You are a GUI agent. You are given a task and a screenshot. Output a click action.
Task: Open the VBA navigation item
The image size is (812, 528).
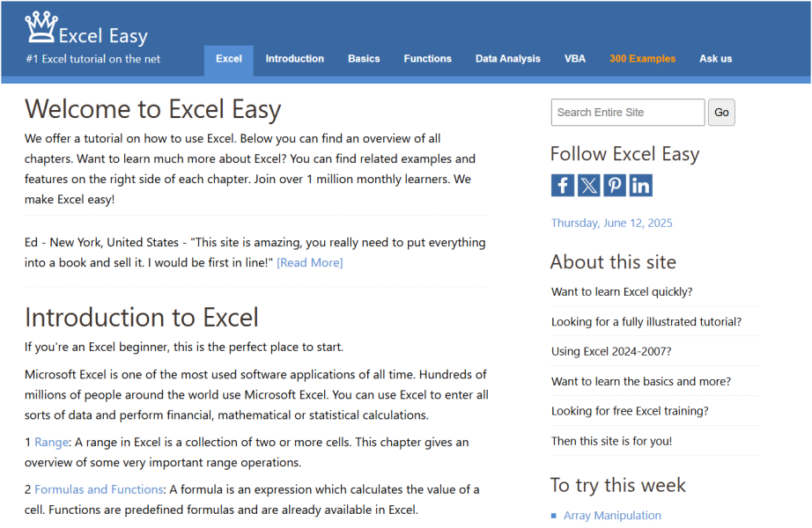pyautogui.click(x=575, y=59)
